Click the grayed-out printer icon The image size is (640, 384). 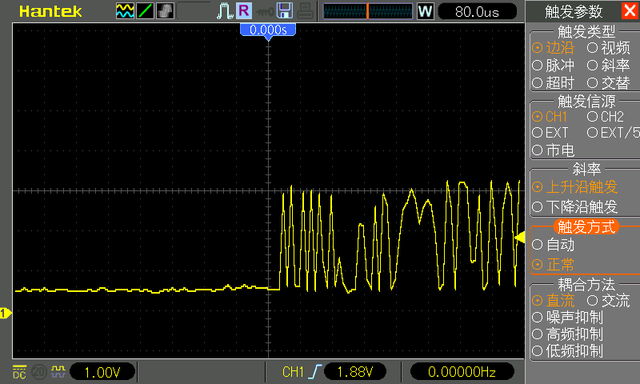tap(305, 11)
